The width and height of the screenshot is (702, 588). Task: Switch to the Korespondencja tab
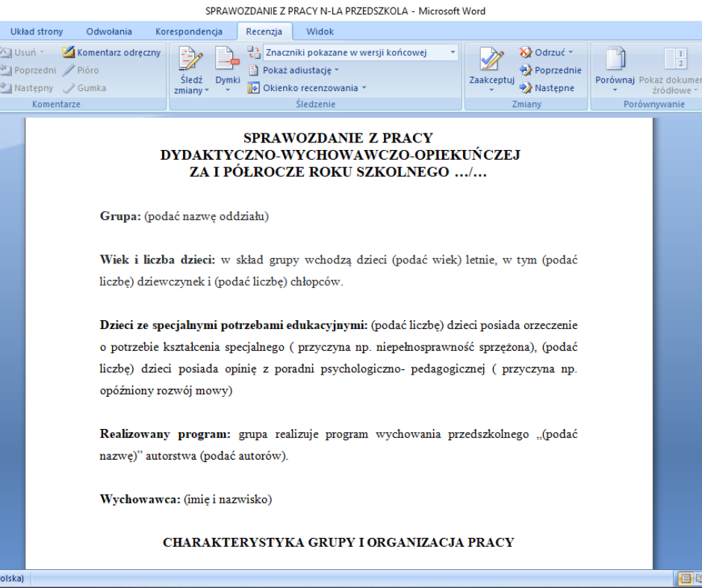click(x=189, y=31)
